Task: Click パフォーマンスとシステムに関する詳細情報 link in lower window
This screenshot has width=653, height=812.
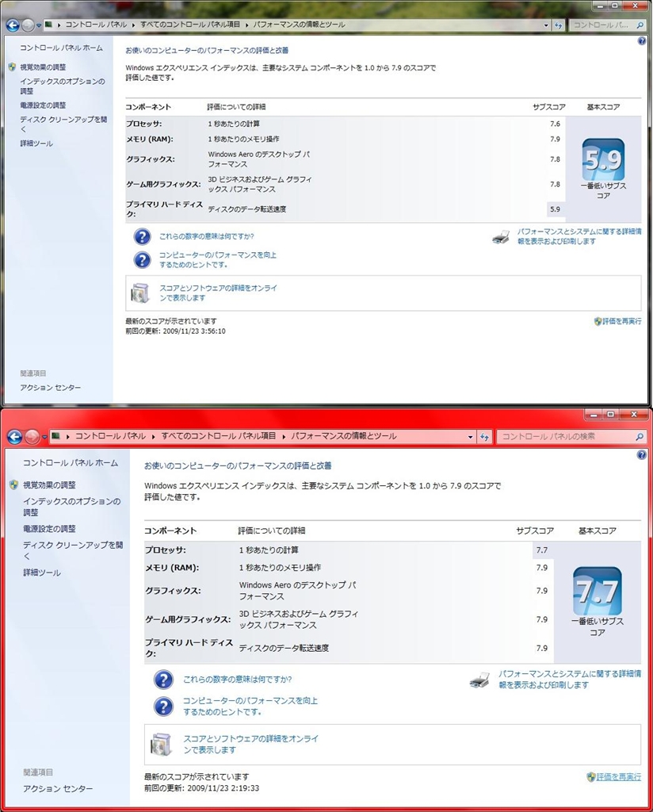Action: coord(570,680)
